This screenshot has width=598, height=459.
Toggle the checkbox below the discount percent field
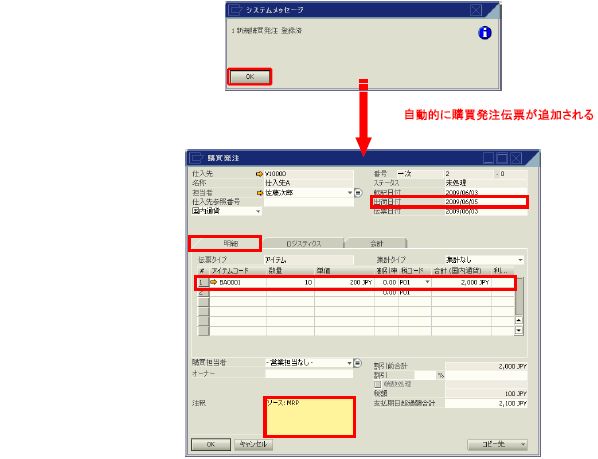coord(378,384)
